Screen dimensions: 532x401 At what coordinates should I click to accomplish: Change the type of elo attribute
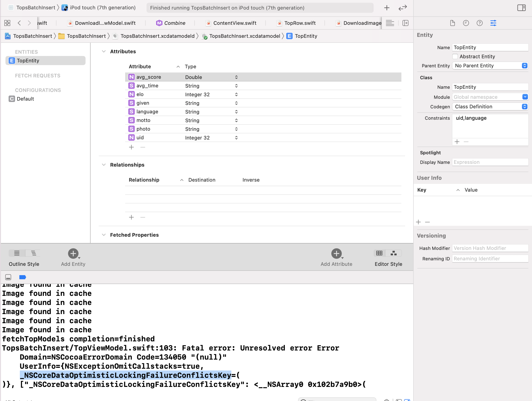click(211, 94)
